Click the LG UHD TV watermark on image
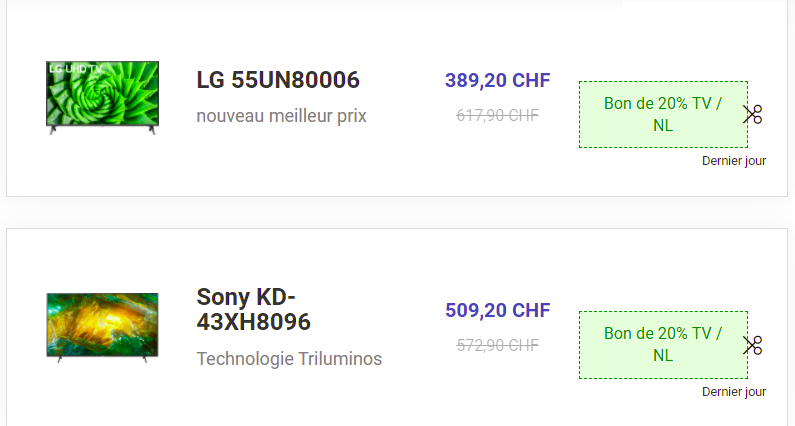 [x=75, y=68]
